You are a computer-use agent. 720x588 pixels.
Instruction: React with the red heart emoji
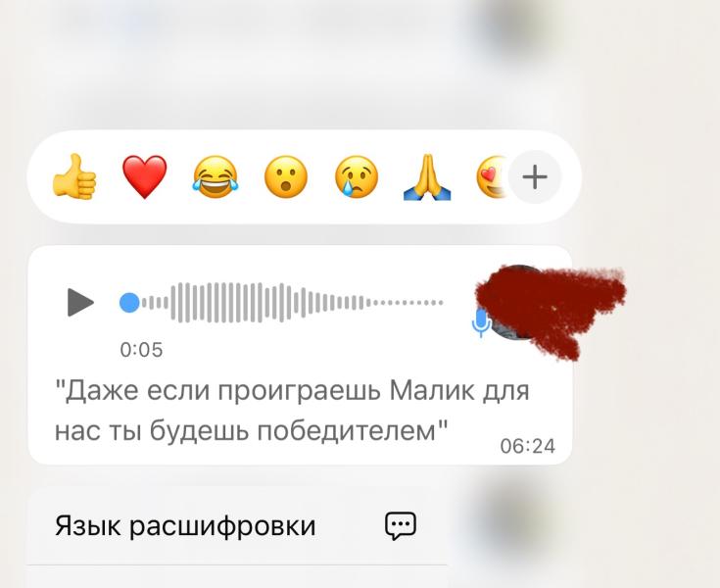(x=145, y=176)
